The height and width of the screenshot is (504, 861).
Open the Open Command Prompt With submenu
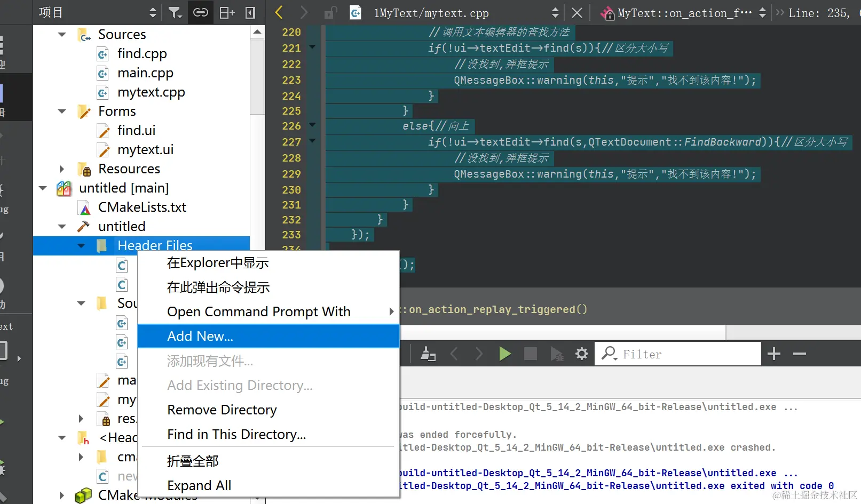[268, 311]
